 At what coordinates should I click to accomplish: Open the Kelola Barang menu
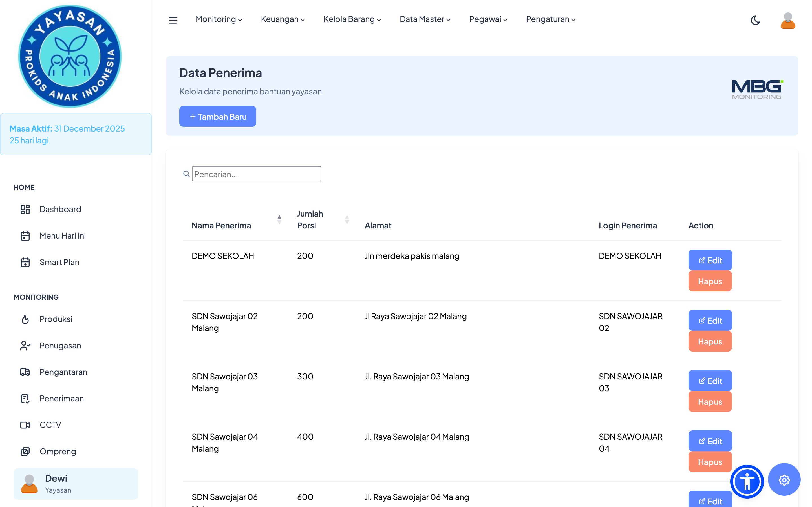(352, 19)
